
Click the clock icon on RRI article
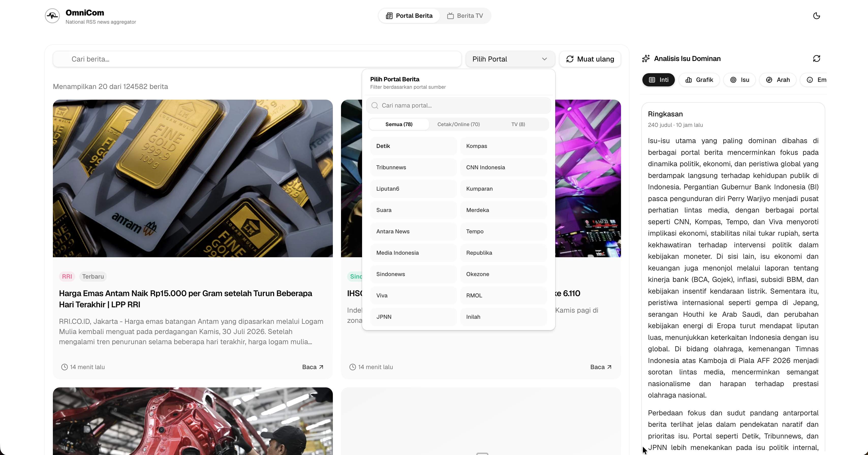coord(64,367)
